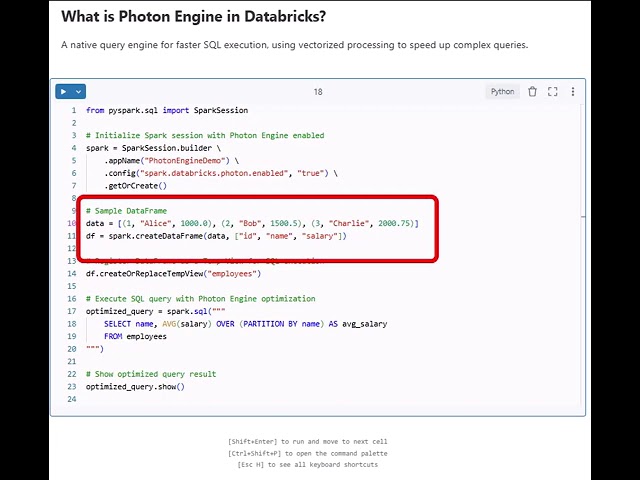The image size is (640, 480).
Task: Open the run options dropdown arrow
Action: pyautogui.click(x=78, y=91)
